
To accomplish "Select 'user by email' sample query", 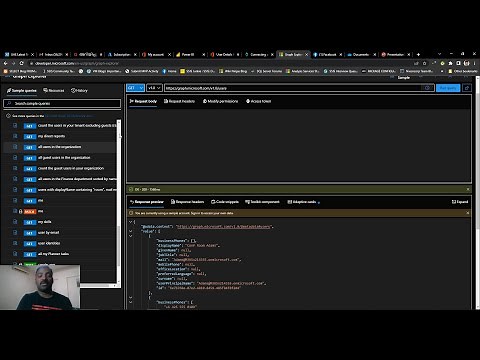I will pos(48,232).
